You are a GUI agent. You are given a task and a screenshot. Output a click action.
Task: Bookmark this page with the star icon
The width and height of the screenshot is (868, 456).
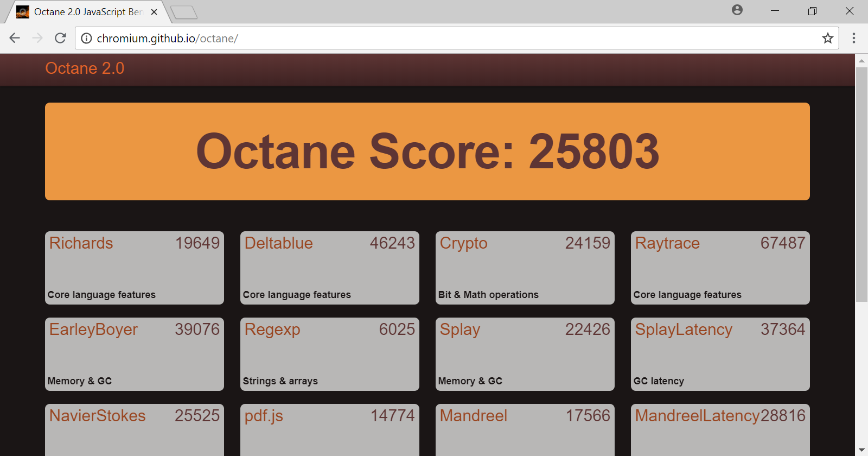coord(827,38)
